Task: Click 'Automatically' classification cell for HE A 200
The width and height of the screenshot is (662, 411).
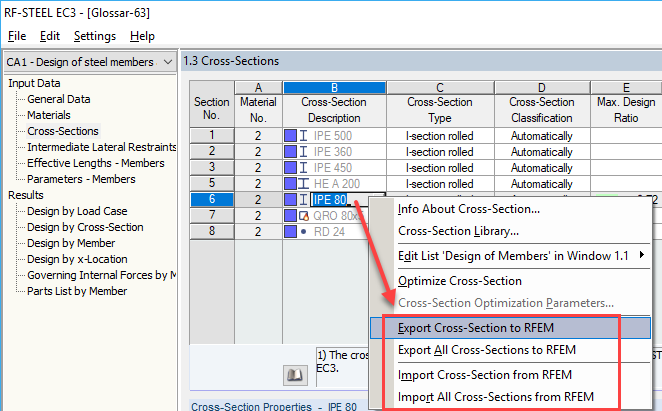Action: [542, 184]
